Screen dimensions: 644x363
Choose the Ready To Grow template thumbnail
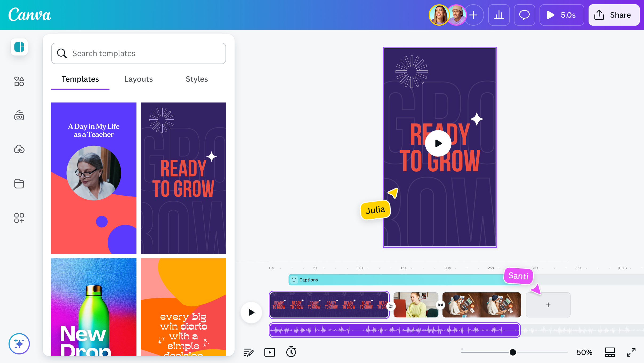(183, 178)
